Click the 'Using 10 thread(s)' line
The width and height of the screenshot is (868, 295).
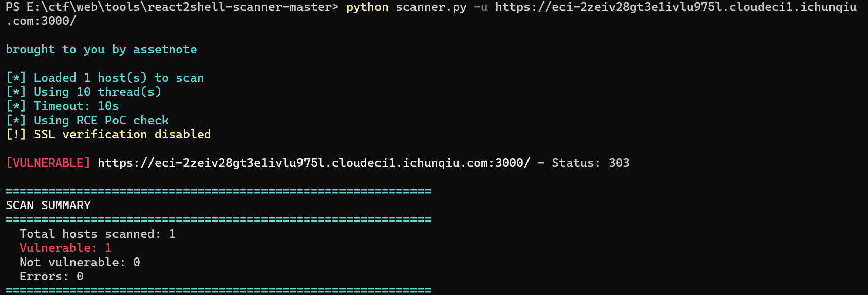97,92
